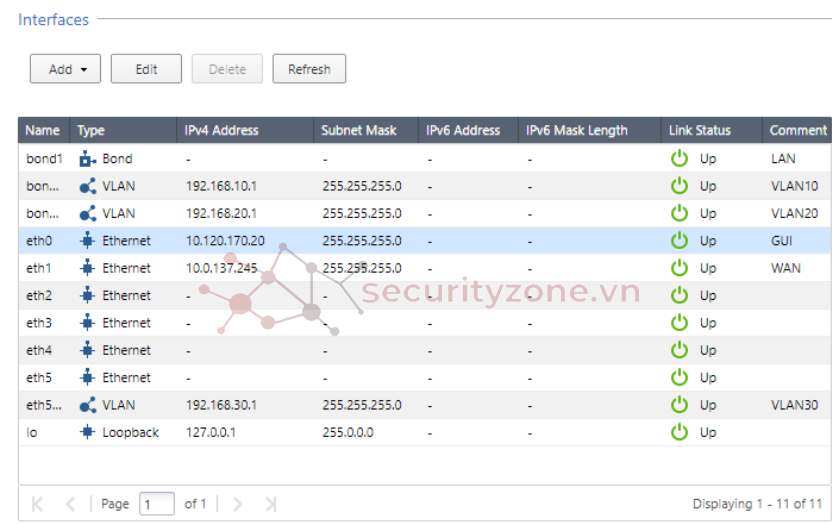Click the VLAN icon in the 192.168.10.1 row

pyautogui.click(x=87, y=186)
